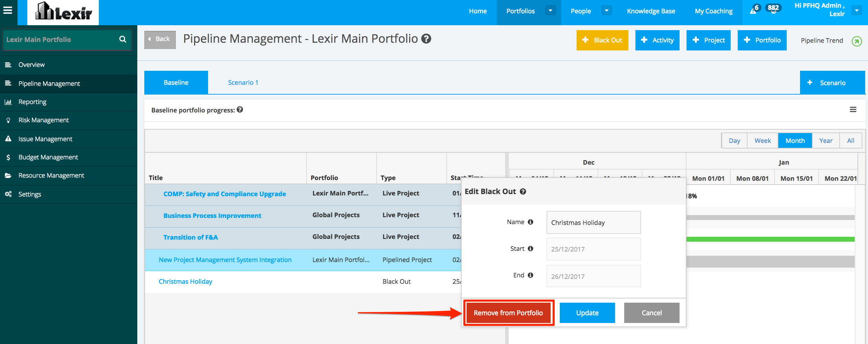Click the Update button
868x344 pixels.
587,313
